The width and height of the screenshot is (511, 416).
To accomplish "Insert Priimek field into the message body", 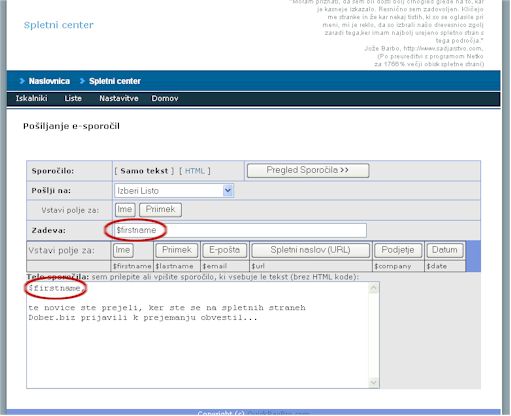I will pyautogui.click(x=177, y=250).
